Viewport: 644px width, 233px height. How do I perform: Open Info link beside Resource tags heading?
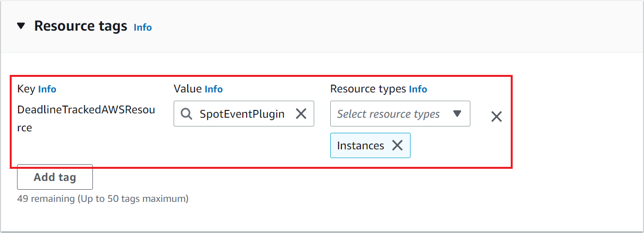tap(143, 28)
